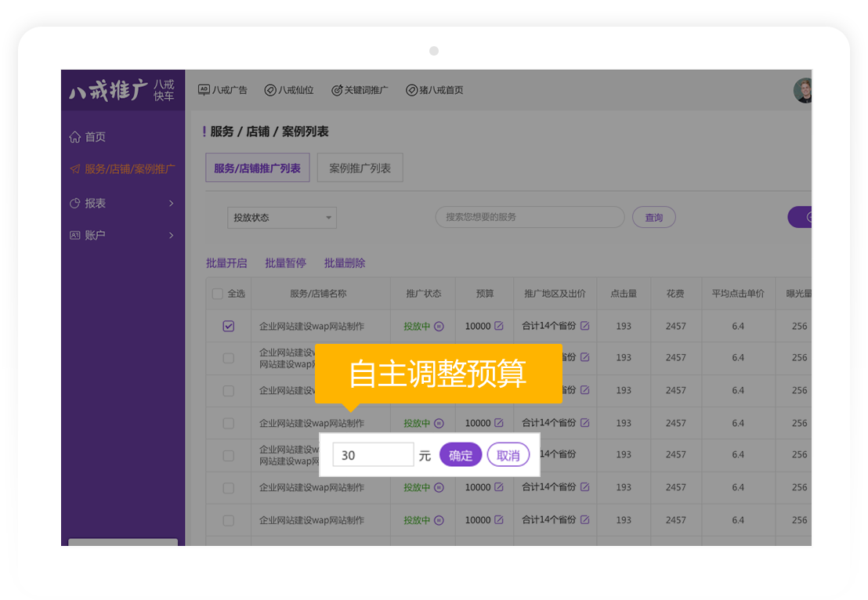
Task: Pause promotion in the last visible row
Action: (439, 520)
